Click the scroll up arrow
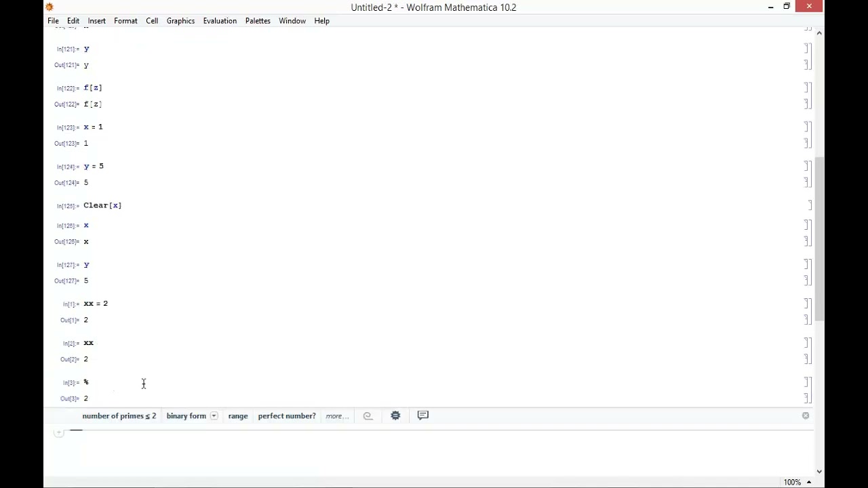Image resolution: width=868 pixels, height=488 pixels. pyautogui.click(x=819, y=33)
